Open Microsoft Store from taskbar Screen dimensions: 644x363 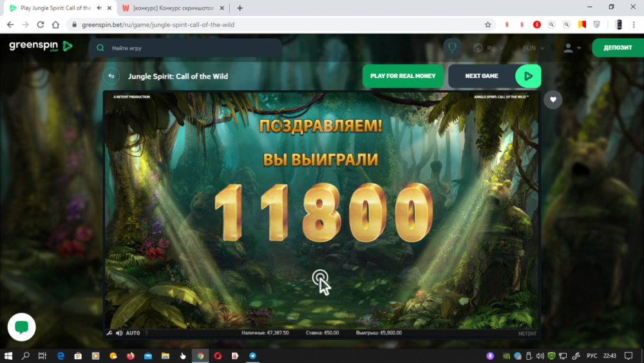[78, 356]
